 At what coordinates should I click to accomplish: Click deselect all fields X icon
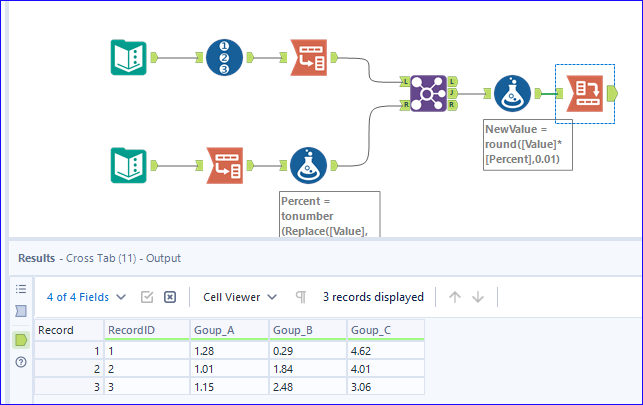(170, 297)
